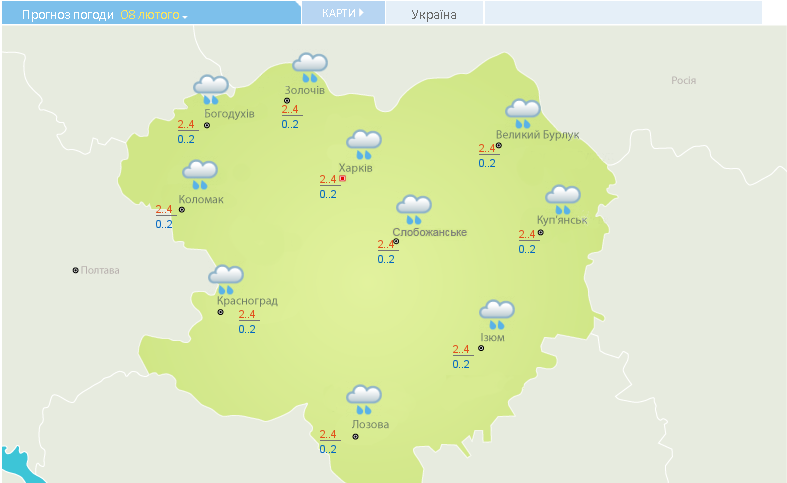This screenshot has width=787, height=483.
Task: Click the 0..2 night temperature at Великий Бурлук
Action: click(x=487, y=163)
